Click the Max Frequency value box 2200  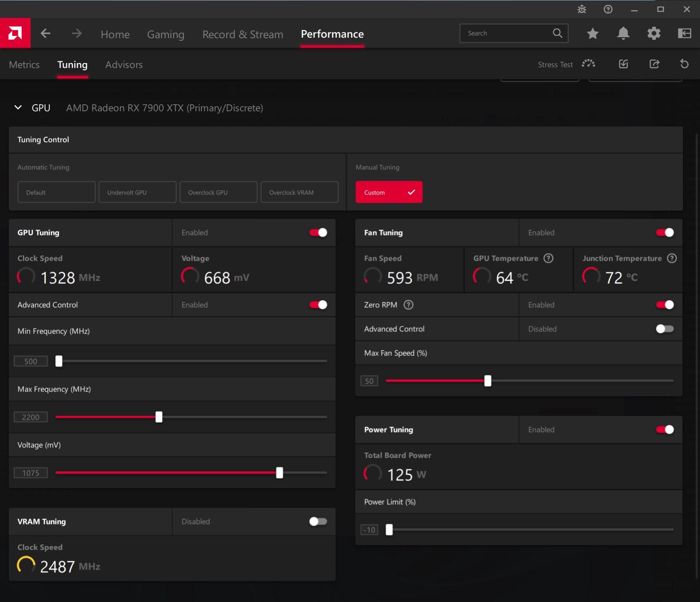(x=31, y=417)
